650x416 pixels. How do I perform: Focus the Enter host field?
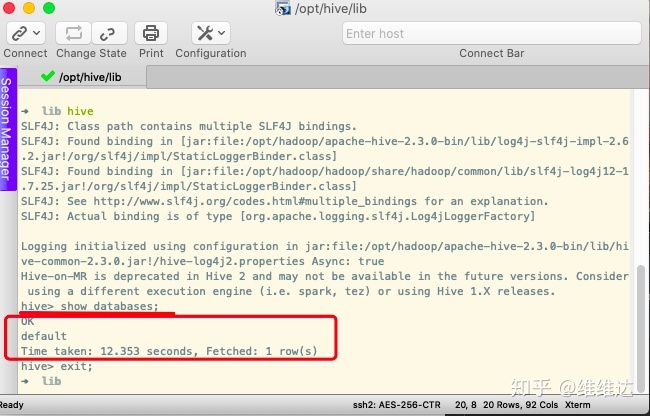(492, 34)
